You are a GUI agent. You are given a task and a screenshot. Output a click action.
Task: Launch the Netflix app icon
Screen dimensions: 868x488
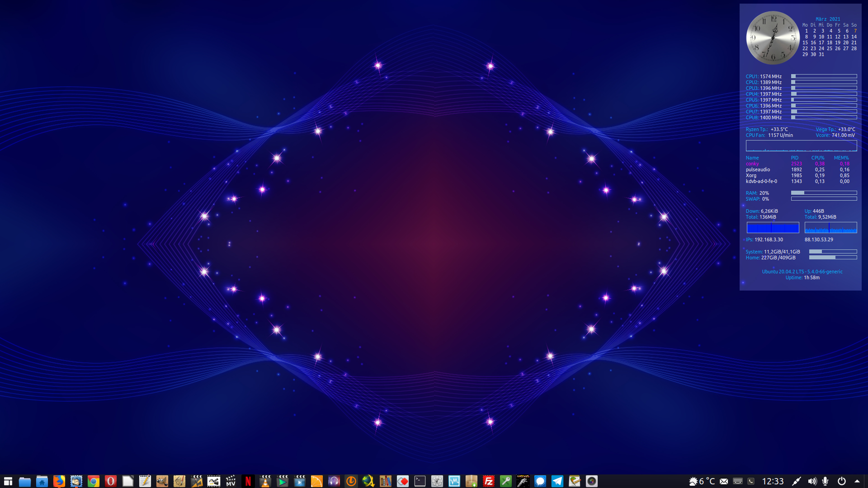(248, 481)
